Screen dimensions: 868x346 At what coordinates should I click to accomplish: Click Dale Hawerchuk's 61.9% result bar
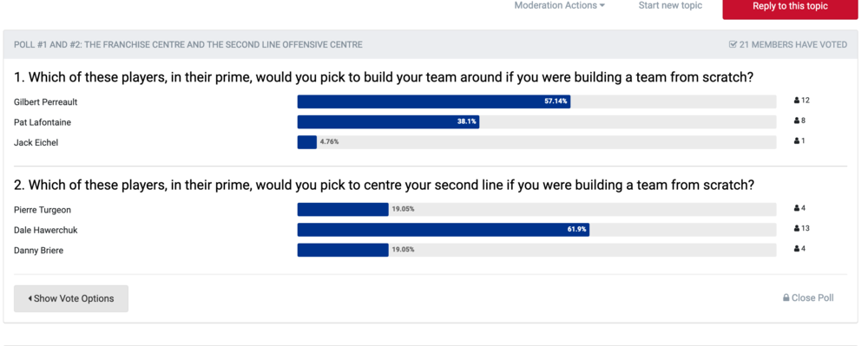(444, 230)
